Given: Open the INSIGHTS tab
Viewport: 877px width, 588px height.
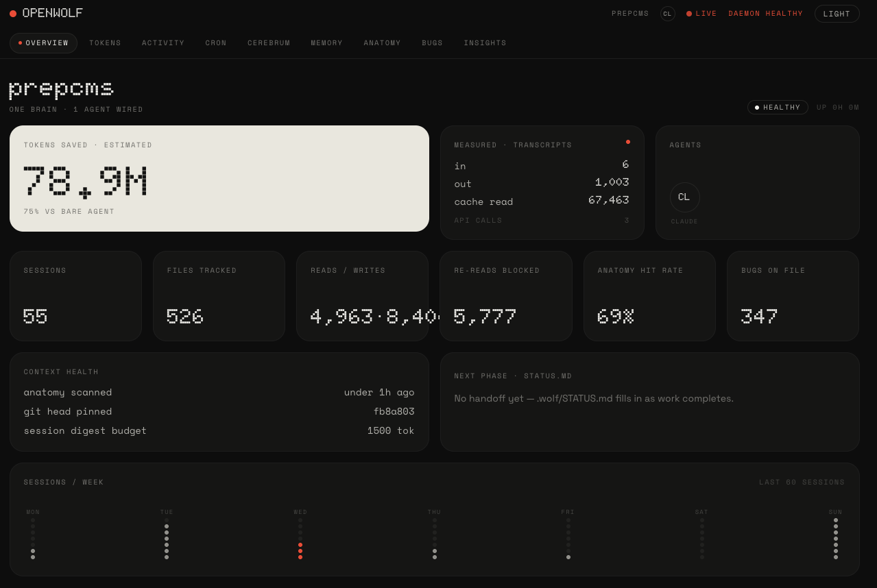Looking at the screenshot, I should coord(485,43).
